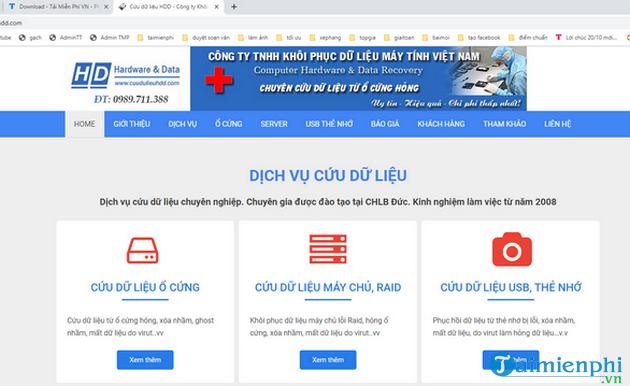Viewport: 630px width, 386px height.
Task: Click the red hard drive icon
Action: pyautogui.click(x=143, y=251)
